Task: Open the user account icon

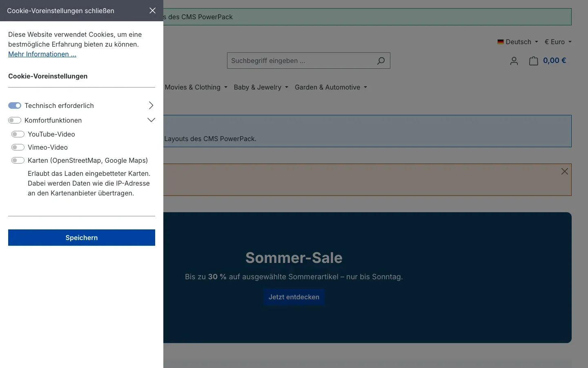Action: [x=514, y=61]
